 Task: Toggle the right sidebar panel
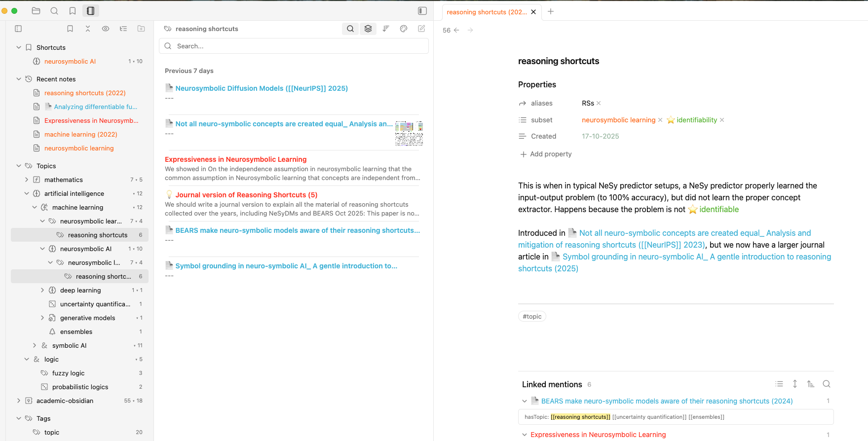pos(422,11)
